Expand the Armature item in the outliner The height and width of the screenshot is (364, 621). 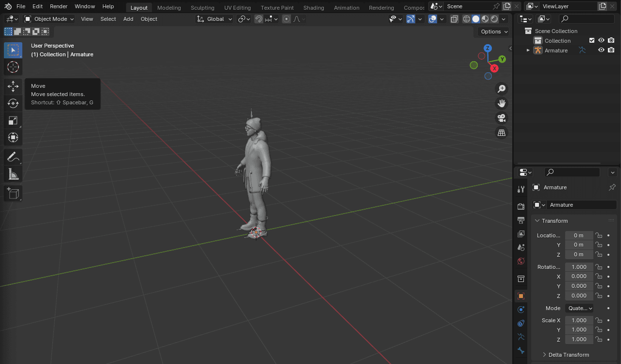click(x=528, y=50)
